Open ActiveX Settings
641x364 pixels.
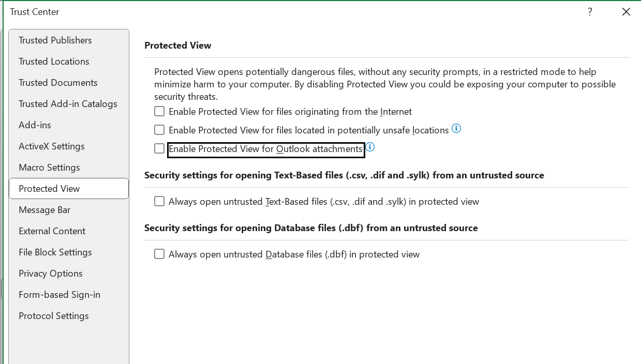pos(51,146)
